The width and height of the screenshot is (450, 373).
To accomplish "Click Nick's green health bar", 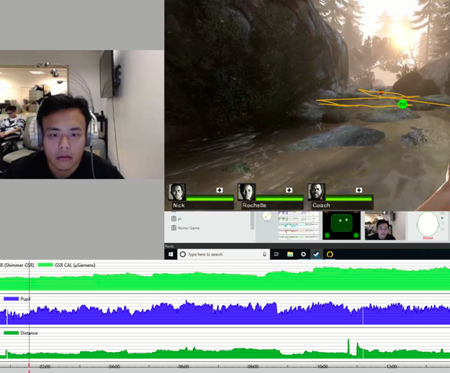I will [210, 199].
